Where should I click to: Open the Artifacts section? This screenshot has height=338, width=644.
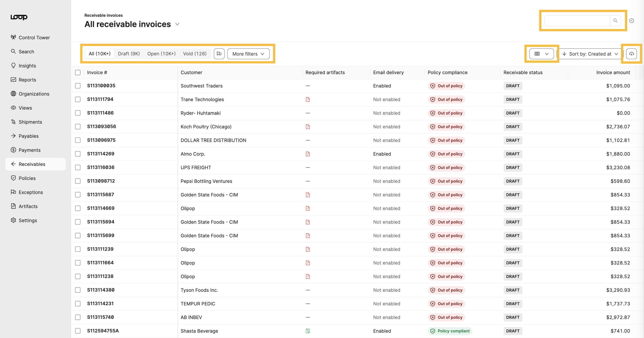pos(35,206)
